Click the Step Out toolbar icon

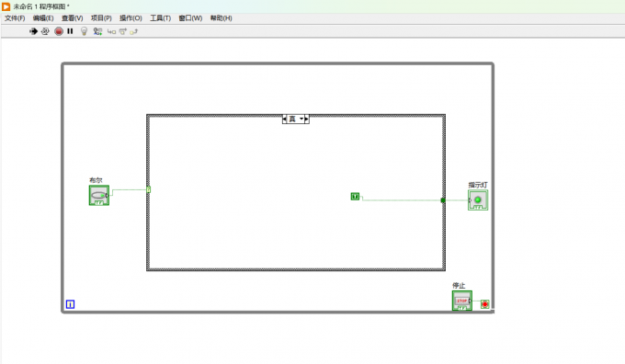133,31
